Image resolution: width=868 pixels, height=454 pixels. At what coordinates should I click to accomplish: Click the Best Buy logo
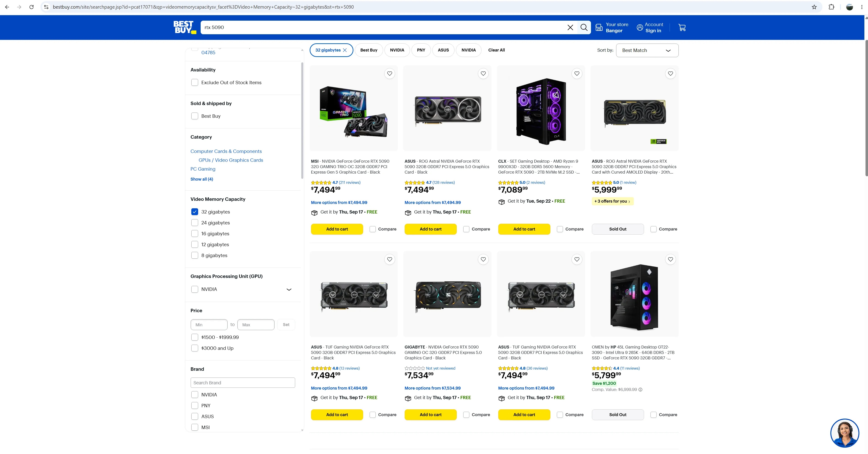185,27
